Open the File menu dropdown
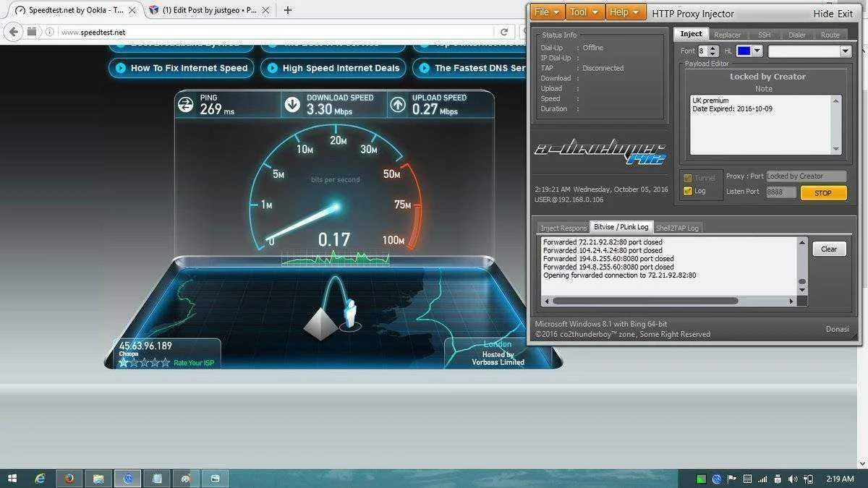The height and width of the screenshot is (488, 868). coord(546,12)
